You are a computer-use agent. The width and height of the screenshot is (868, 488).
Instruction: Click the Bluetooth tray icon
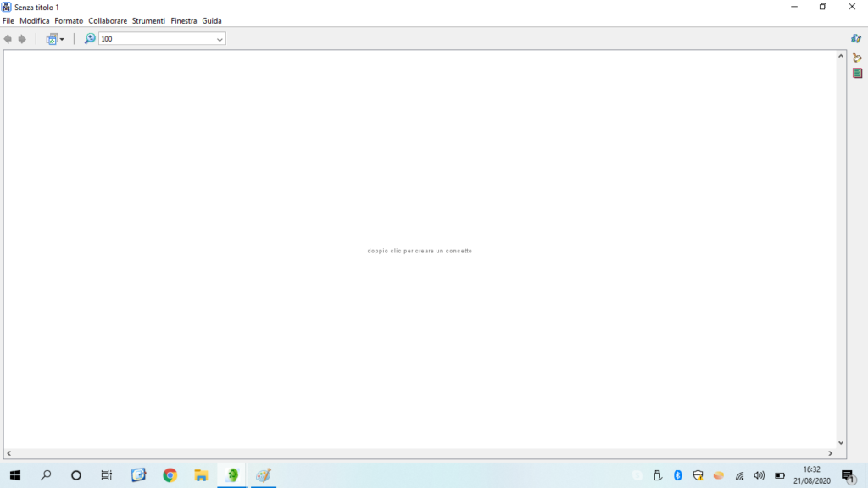(x=677, y=475)
